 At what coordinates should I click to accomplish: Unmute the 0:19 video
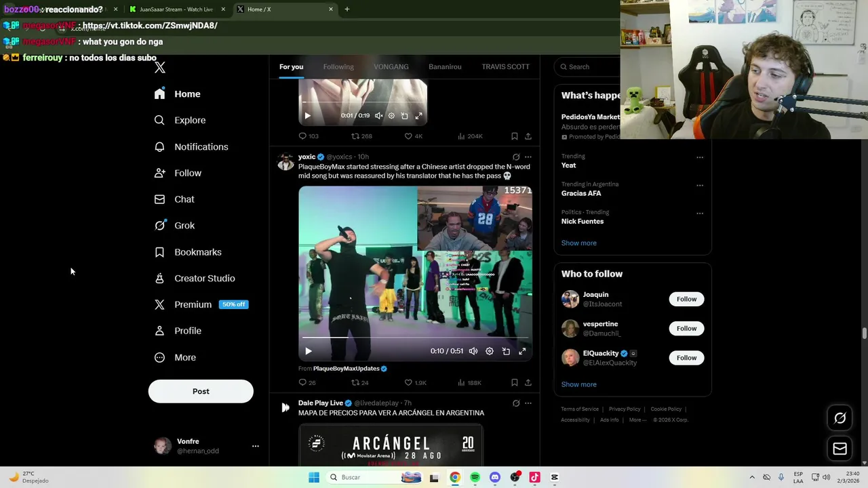378,116
